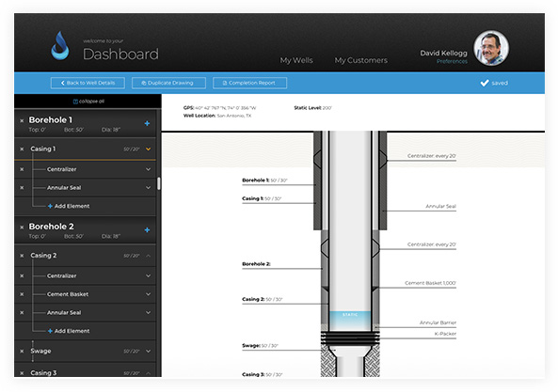Remove Casing 2 using its X icon
Viewport: 558px width, 392px height.
(x=22, y=256)
